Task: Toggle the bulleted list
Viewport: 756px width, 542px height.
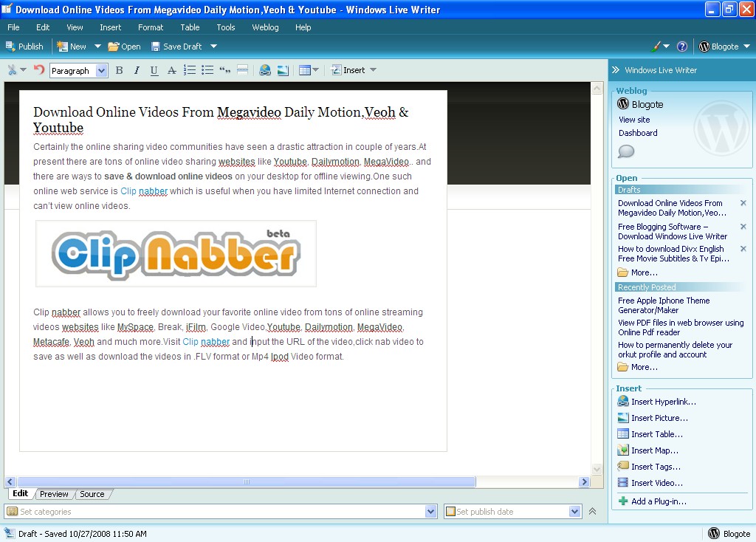Action: 207,70
